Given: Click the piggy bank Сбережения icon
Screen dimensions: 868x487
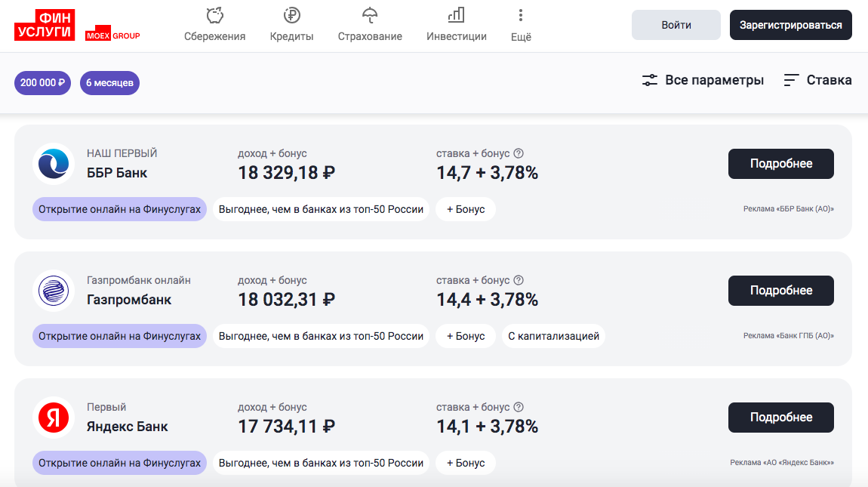Looking at the screenshot, I should coord(215,15).
